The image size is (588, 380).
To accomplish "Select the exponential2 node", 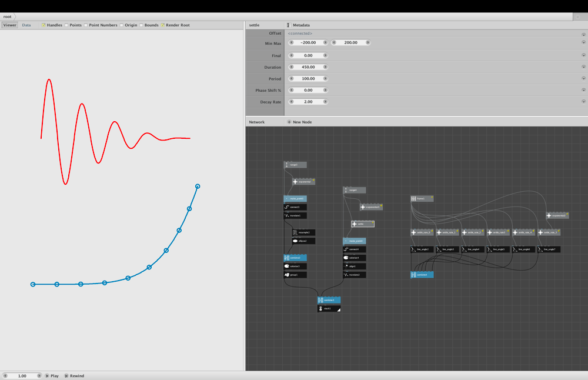I will tap(557, 216).
